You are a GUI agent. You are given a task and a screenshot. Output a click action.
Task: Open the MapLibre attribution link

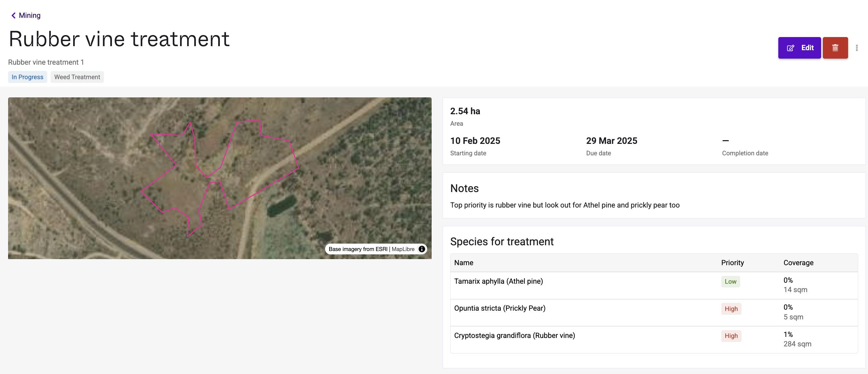pyautogui.click(x=403, y=249)
